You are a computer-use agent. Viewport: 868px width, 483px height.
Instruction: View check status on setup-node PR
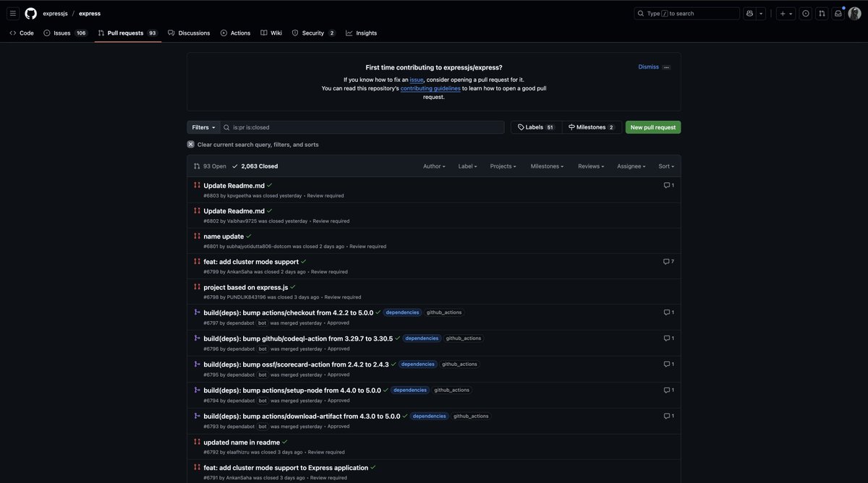point(386,390)
